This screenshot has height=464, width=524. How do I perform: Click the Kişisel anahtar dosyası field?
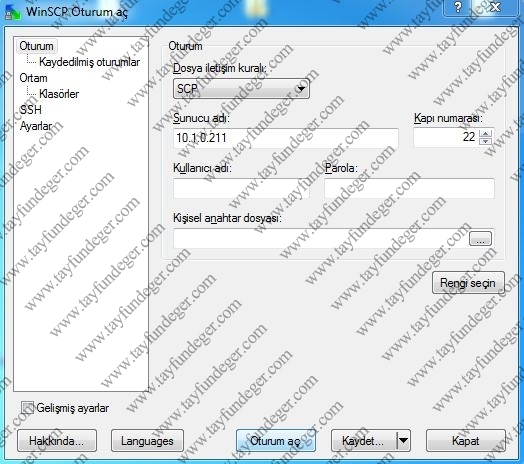(x=320, y=238)
